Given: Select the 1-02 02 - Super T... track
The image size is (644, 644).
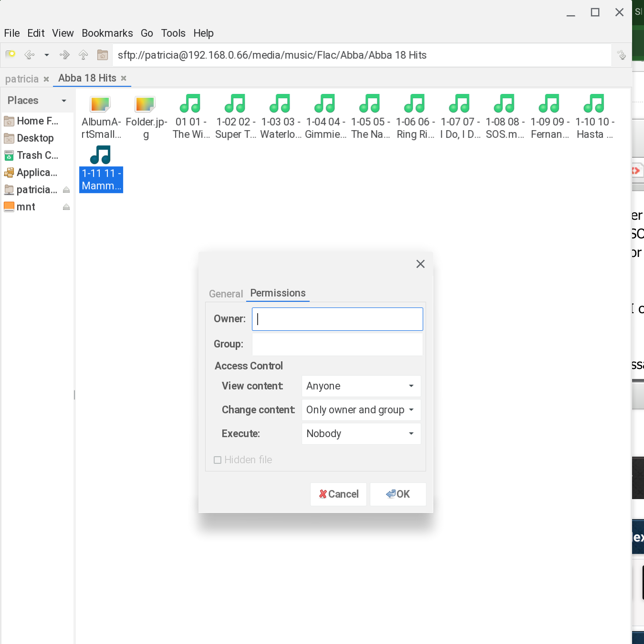Looking at the screenshot, I should 236,117.
